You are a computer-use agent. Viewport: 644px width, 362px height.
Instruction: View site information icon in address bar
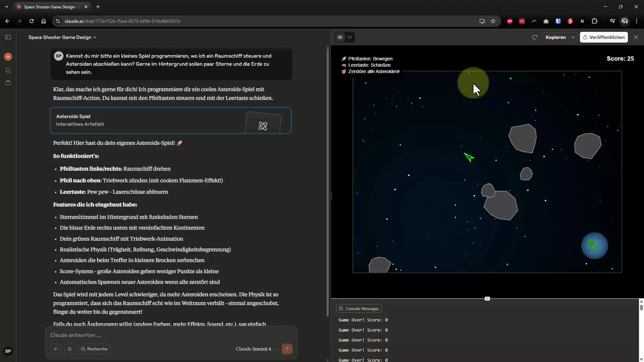pyautogui.click(x=58, y=21)
